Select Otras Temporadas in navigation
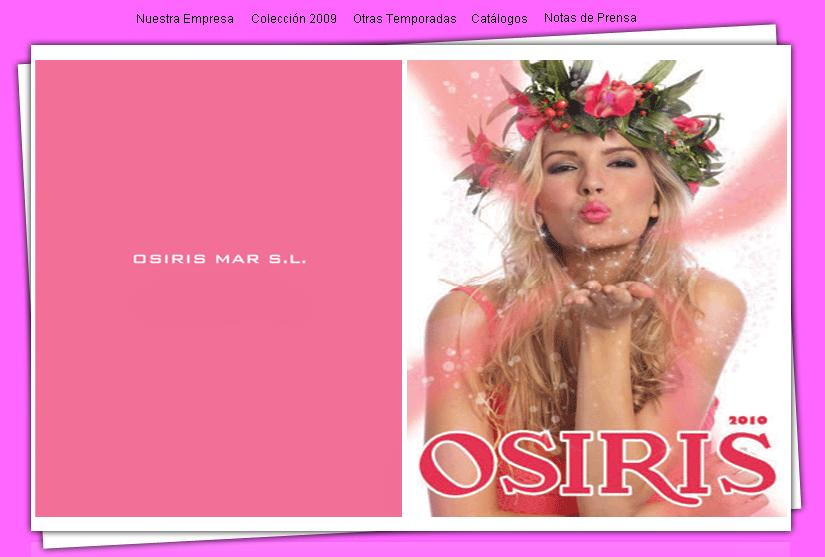Screen dimensions: 825x557 [404, 19]
